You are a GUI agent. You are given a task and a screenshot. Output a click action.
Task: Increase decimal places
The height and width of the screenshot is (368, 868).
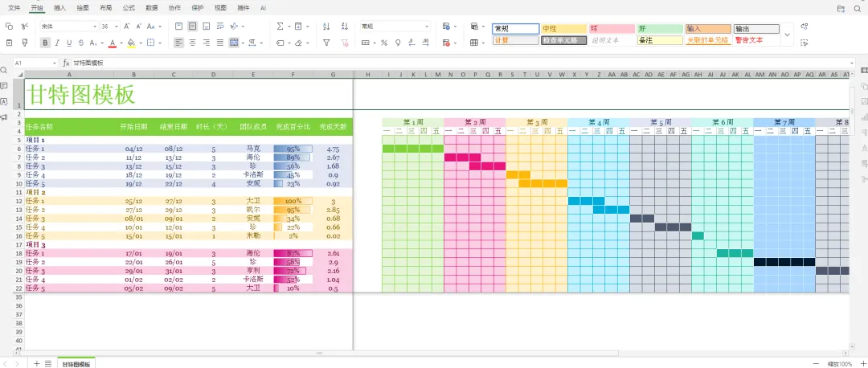(410, 43)
